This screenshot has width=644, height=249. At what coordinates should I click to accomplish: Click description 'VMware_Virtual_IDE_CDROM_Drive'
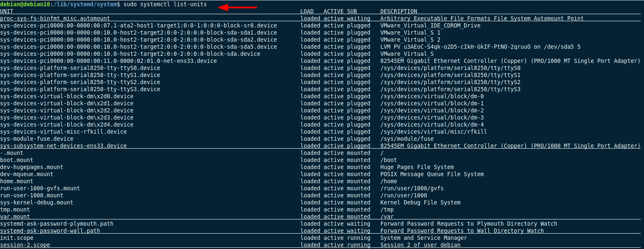pyautogui.click(x=430, y=25)
